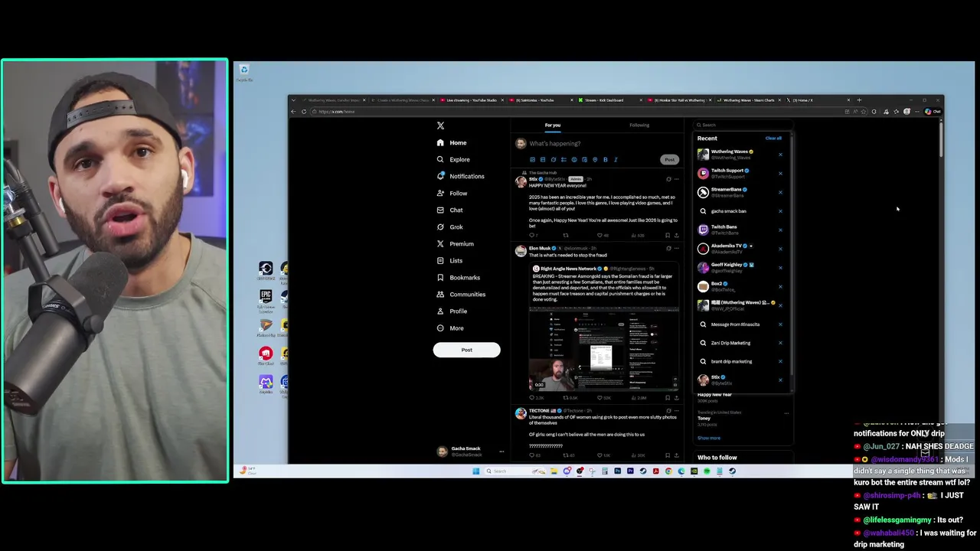The image size is (980, 551).
Task: Open the Stream - Kick Dashboard tab
Action: pos(609,100)
